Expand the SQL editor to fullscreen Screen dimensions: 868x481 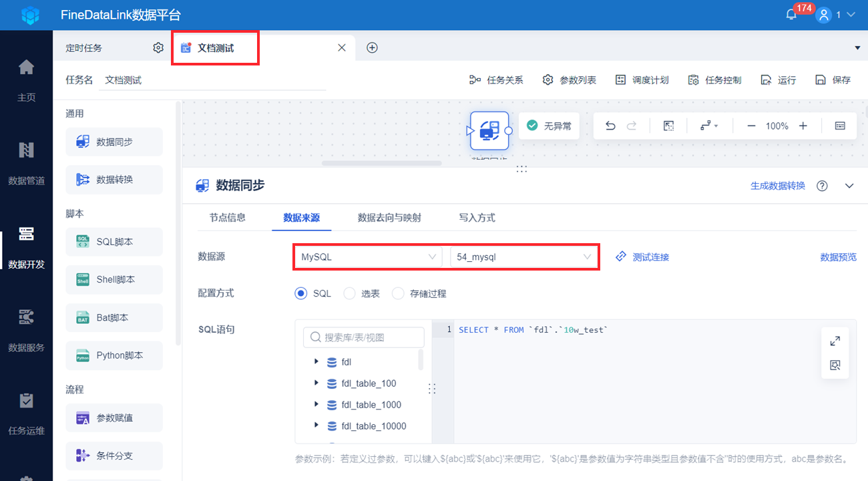click(835, 341)
